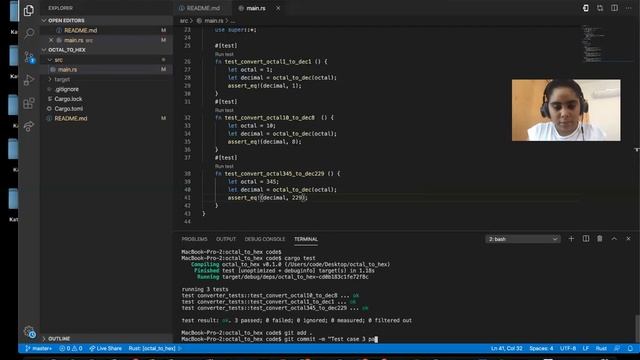This screenshot has height=360, width=640.
Task: Maximize the terminal panel size
Action: (x=614, y=239)
